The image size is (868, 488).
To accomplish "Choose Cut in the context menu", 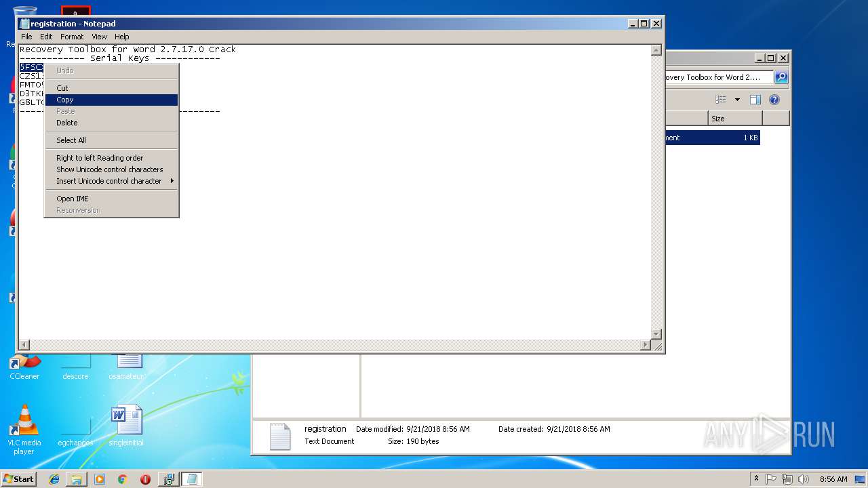I will [x=111, y=88].
